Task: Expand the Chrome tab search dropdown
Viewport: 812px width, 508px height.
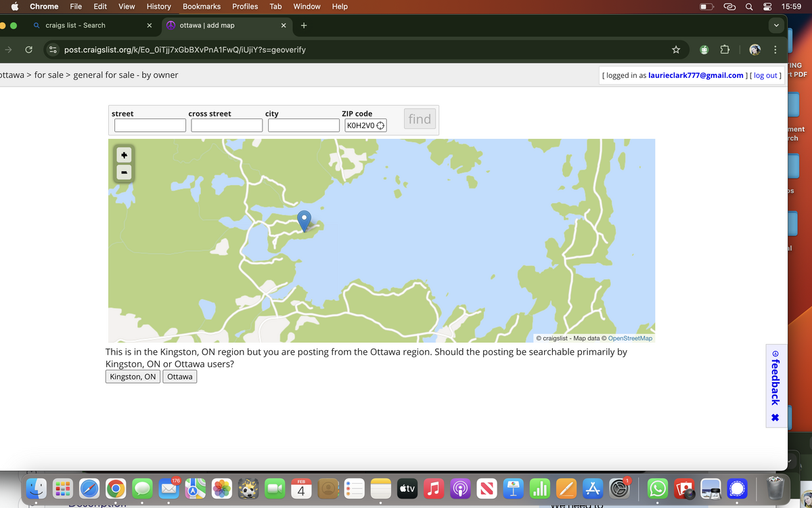Action: pyautogui.click(x=776, y=26)
